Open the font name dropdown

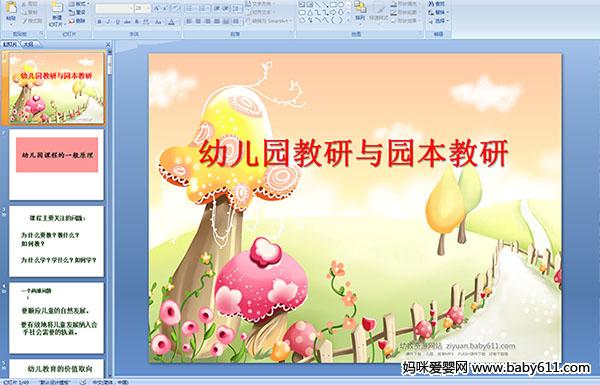click(130, 8)
